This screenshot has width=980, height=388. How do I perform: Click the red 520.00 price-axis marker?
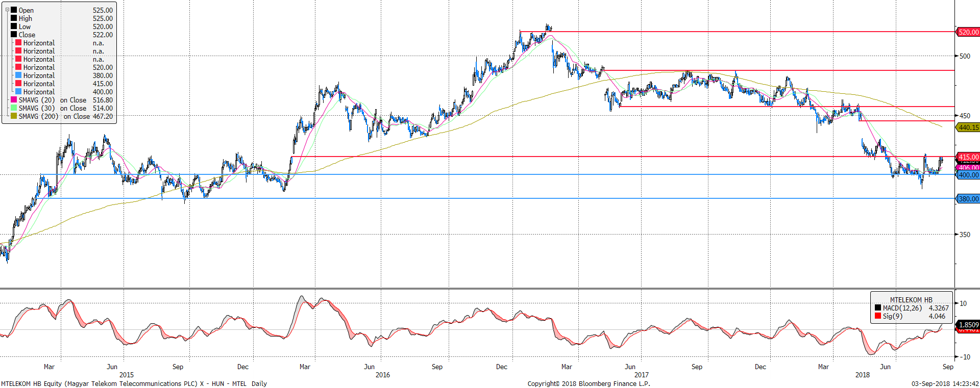[968, 32]
